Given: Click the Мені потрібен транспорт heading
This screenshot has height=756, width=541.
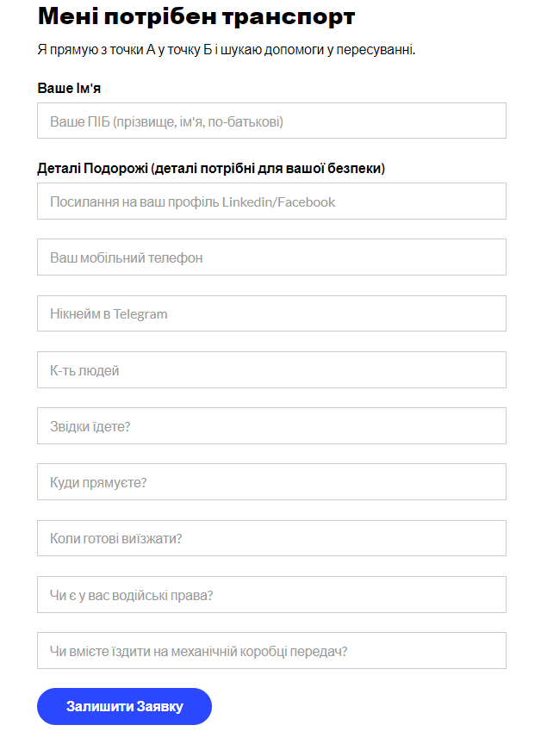Looking at the screenshot, I should tap(196, 16).
